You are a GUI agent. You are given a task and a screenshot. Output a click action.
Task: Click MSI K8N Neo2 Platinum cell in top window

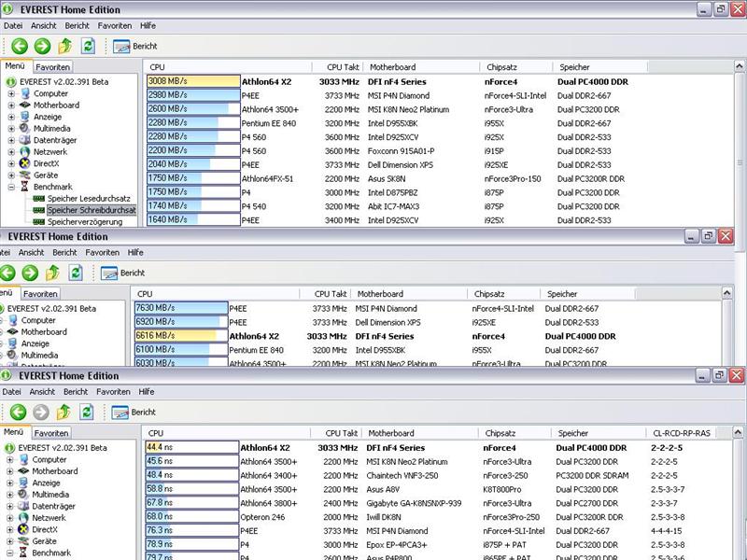coord(408,109)
